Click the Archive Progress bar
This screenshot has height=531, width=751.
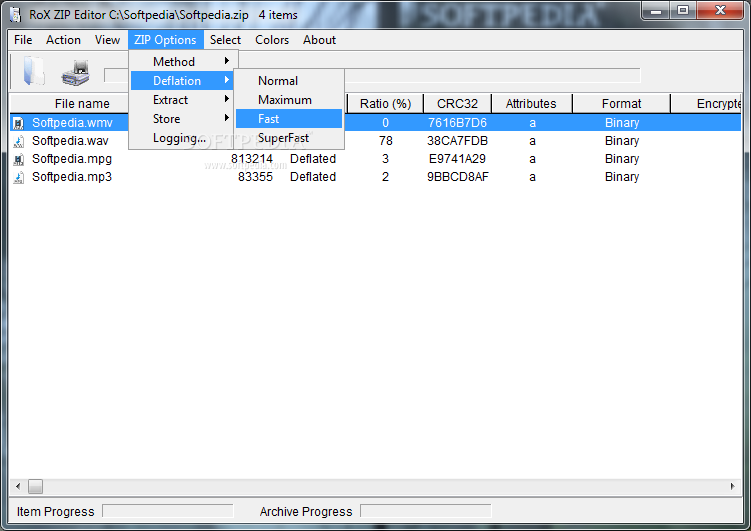426,511
